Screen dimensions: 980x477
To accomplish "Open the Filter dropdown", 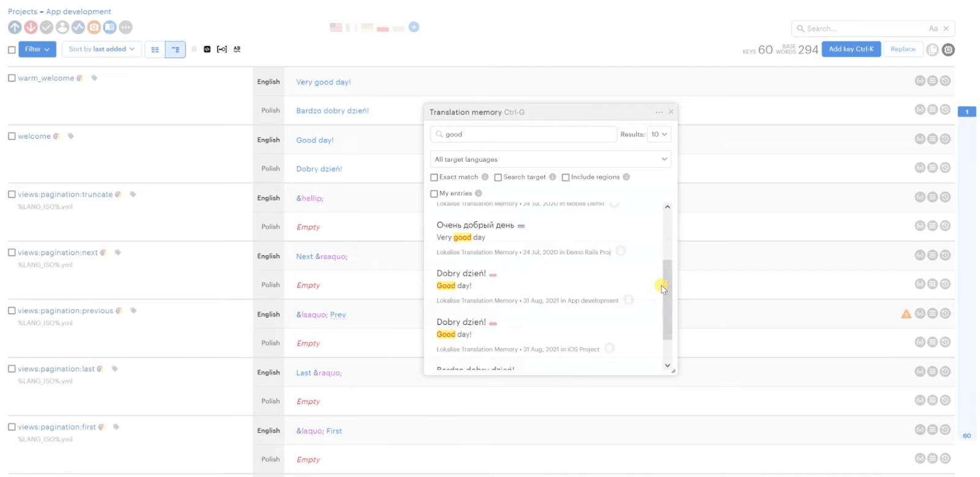I will [x=37, y=50].
